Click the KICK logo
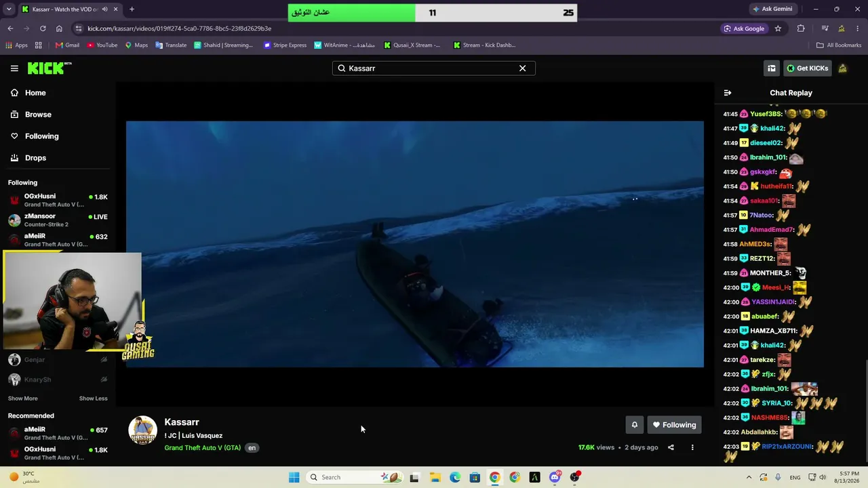Image resolution: width=868 pixels, height=488 pixels. pyautogui.click(x=49, y=68)
